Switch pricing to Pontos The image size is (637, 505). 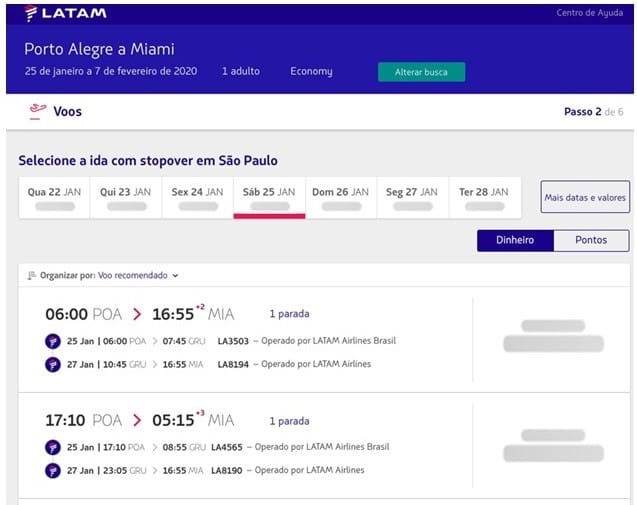[x=591, y=240]
